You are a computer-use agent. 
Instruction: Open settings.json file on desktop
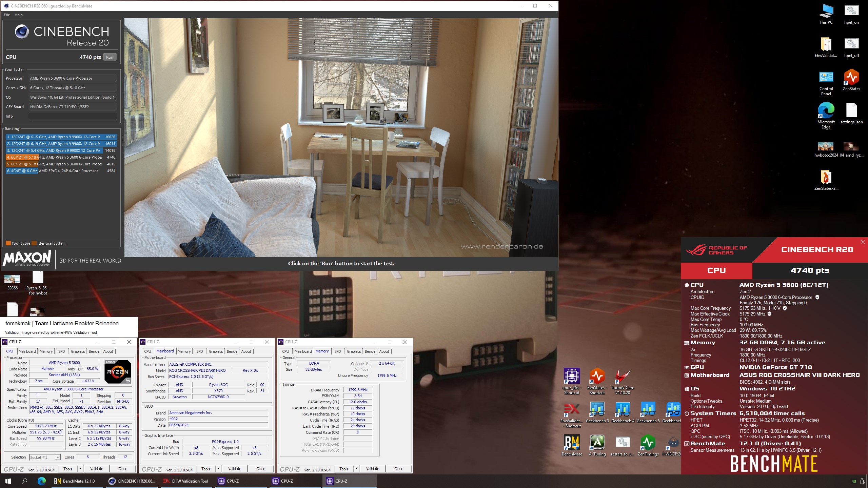851,114
